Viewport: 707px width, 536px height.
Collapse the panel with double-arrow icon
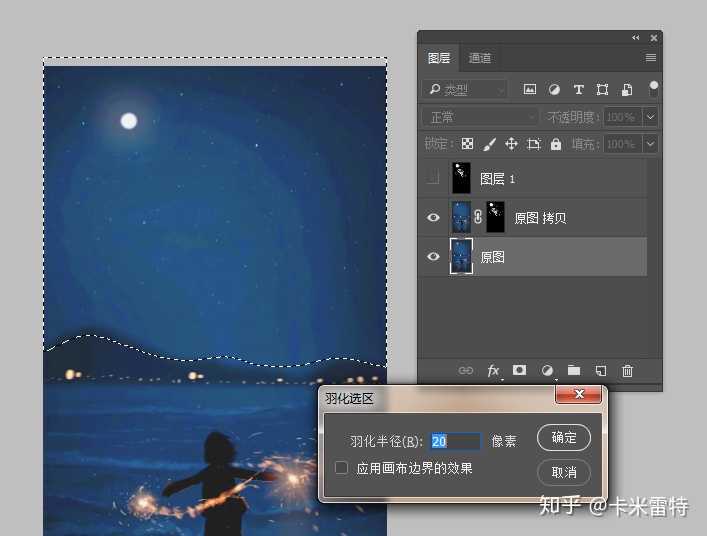636,38
